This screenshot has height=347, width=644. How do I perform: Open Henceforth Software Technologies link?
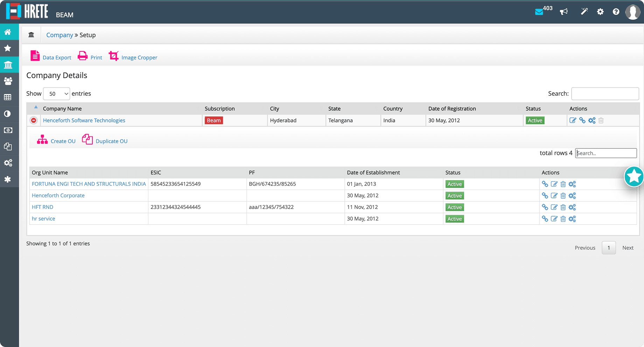click(x=84, y=120)
